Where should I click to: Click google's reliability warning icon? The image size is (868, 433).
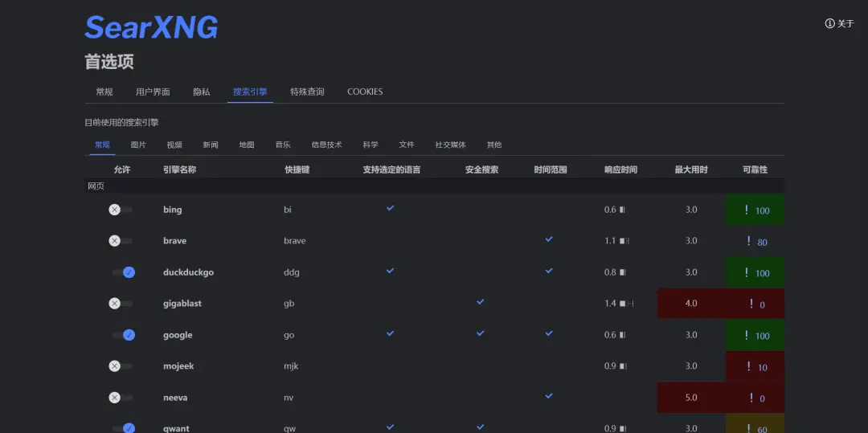tap(746, 335)
